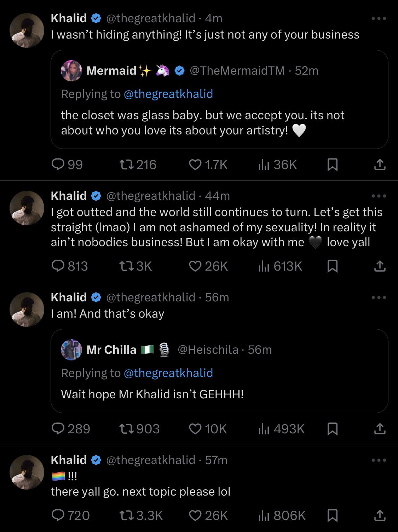Viewport: 398px width, 532px height.
Task: Open more options on the 4m tweet
Action: (379, 18)
